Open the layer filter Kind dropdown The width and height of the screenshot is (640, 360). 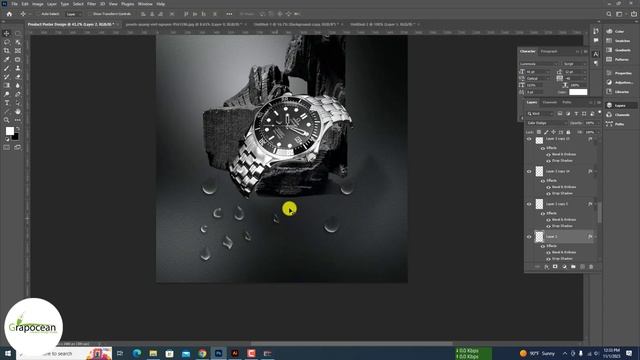point(540,113)
